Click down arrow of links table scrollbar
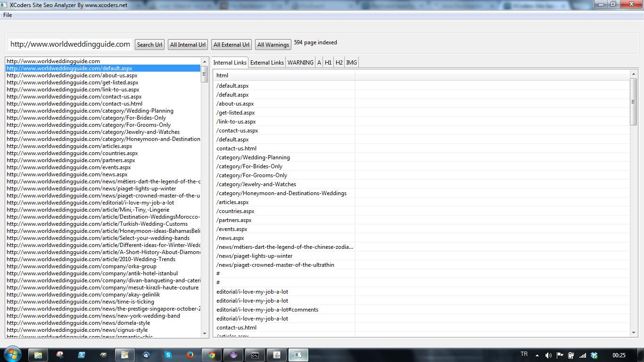644x362 pixels. coord(633,333)
